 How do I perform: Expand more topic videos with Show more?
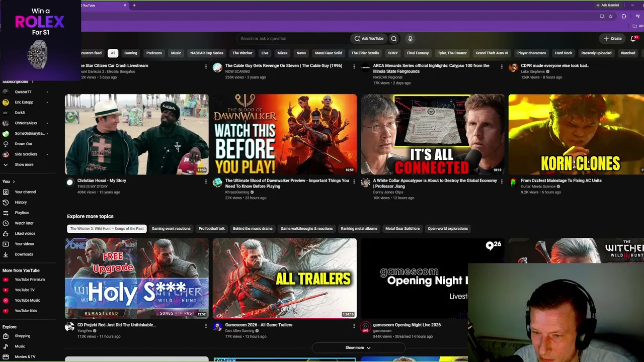tap(358, 348)
